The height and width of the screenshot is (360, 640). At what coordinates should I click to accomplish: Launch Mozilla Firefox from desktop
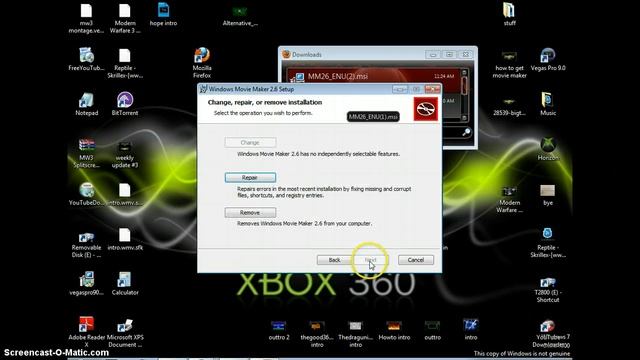(202, 55)
